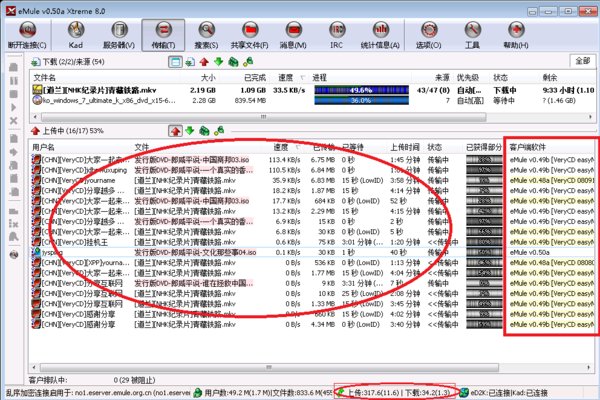600x400 pixels.
Task: Click the users/files count status bar entry
Action: coord(268,393)
